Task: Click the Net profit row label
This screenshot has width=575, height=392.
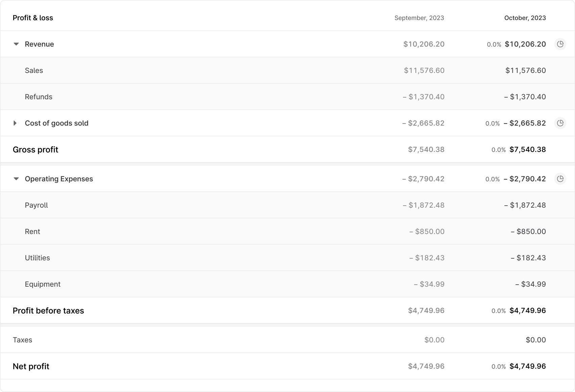Action: click(31, 366)
